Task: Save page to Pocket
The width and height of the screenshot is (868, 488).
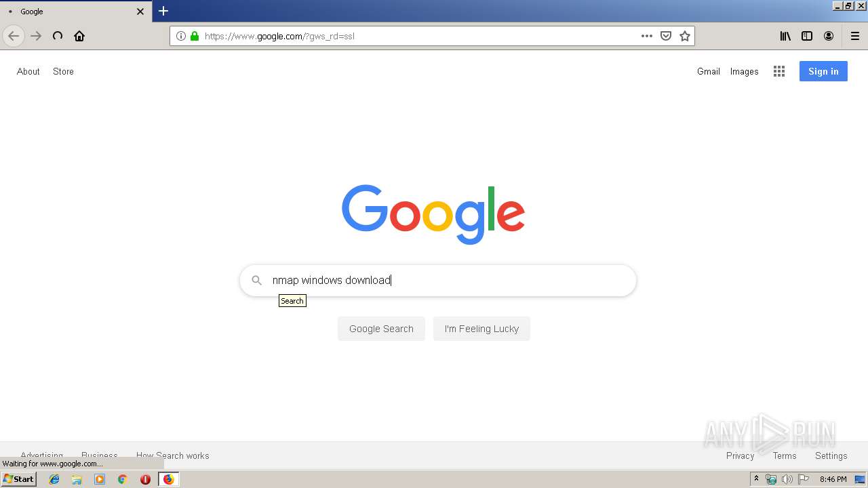Action: 666,36
